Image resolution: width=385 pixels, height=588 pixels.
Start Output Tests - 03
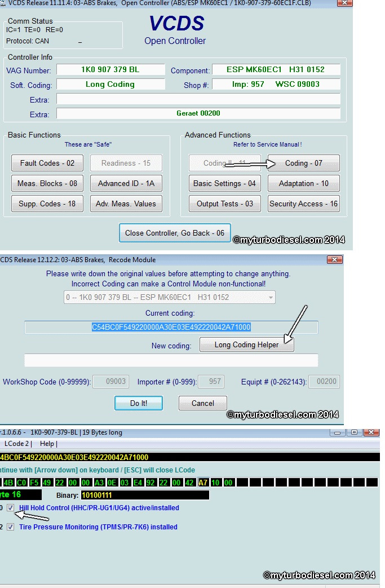224,204
